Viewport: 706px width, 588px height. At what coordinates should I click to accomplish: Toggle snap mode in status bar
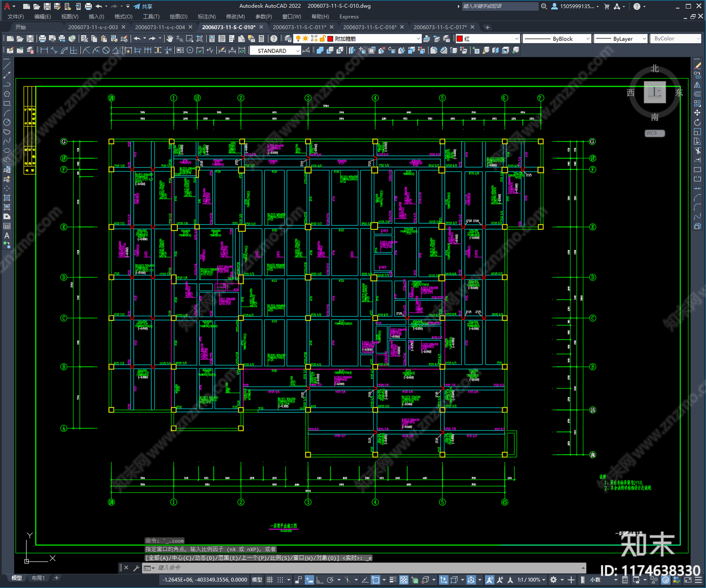(x=280, y=580)
